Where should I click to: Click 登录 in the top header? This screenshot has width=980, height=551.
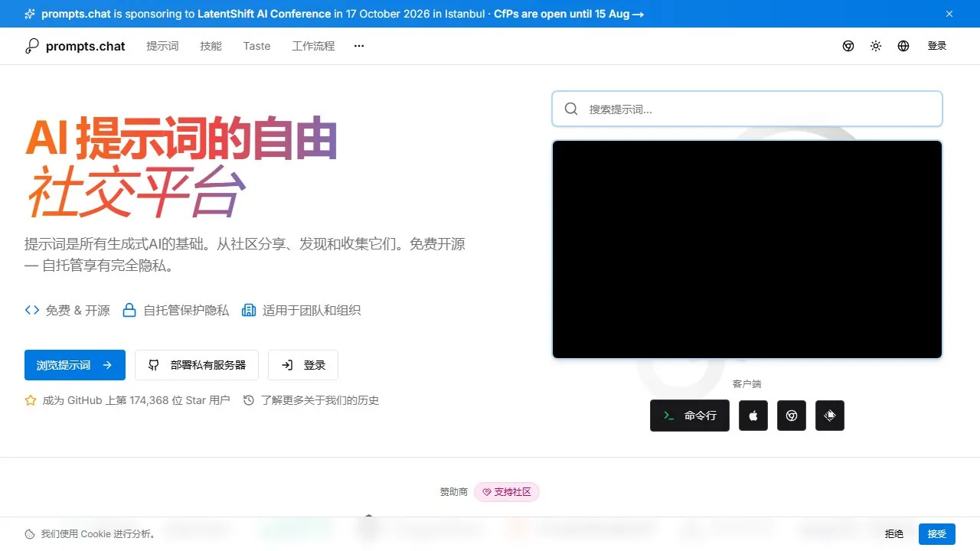click(x=937, y=46)
